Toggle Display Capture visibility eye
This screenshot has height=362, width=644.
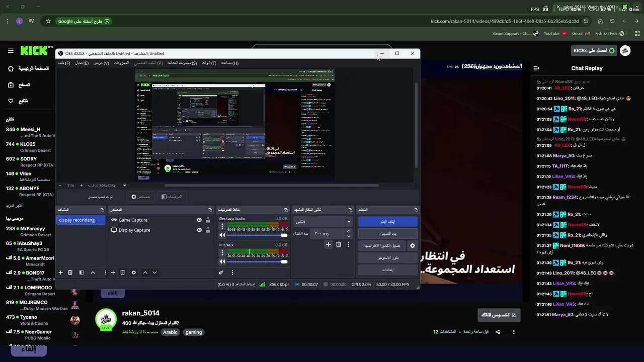[x=199, y=230]
